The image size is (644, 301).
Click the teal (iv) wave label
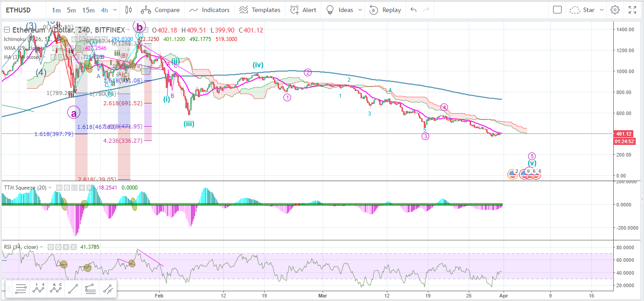tap(258, 65)
